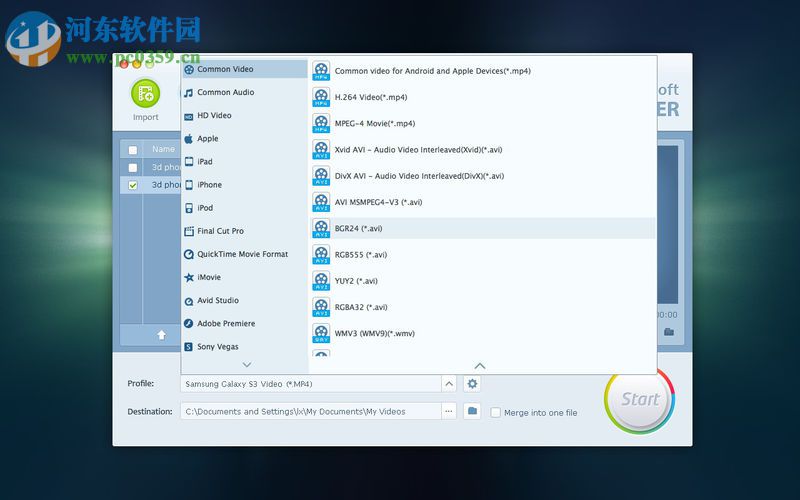
Task: Click the MP4 icon for Android and Apple Devices
Action: tap(321, 70)
